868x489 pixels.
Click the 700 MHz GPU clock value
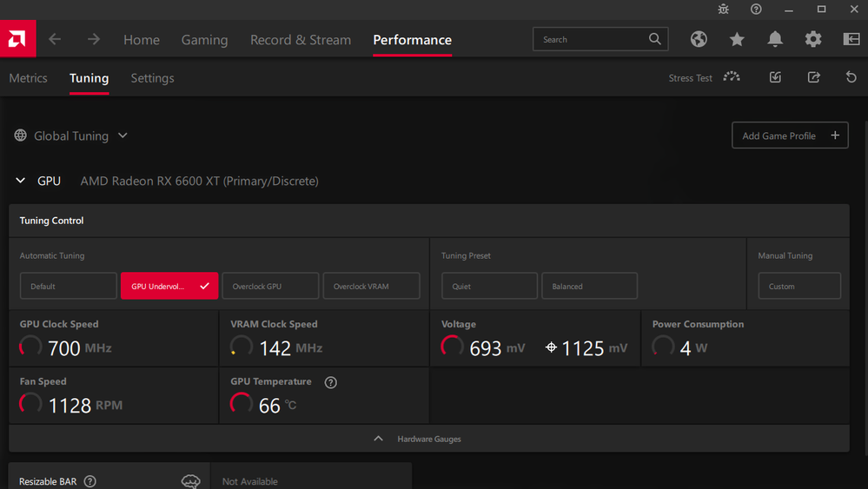coord(80,348)
